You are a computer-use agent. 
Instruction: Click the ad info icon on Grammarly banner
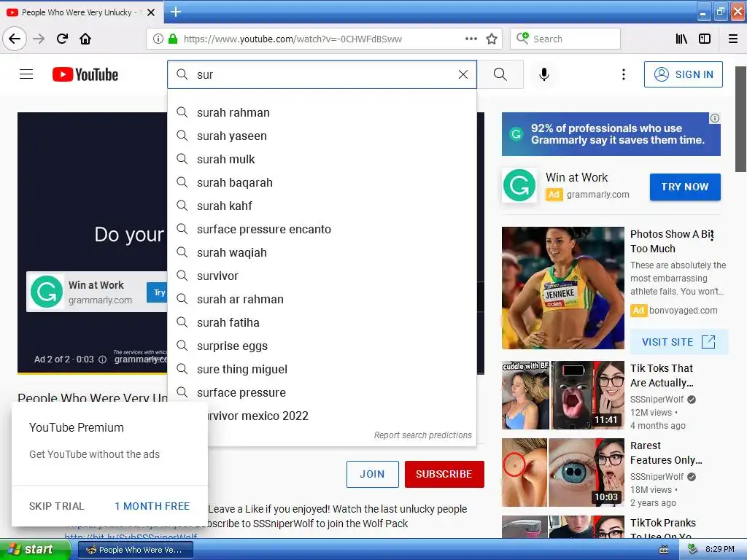[715, 118]
